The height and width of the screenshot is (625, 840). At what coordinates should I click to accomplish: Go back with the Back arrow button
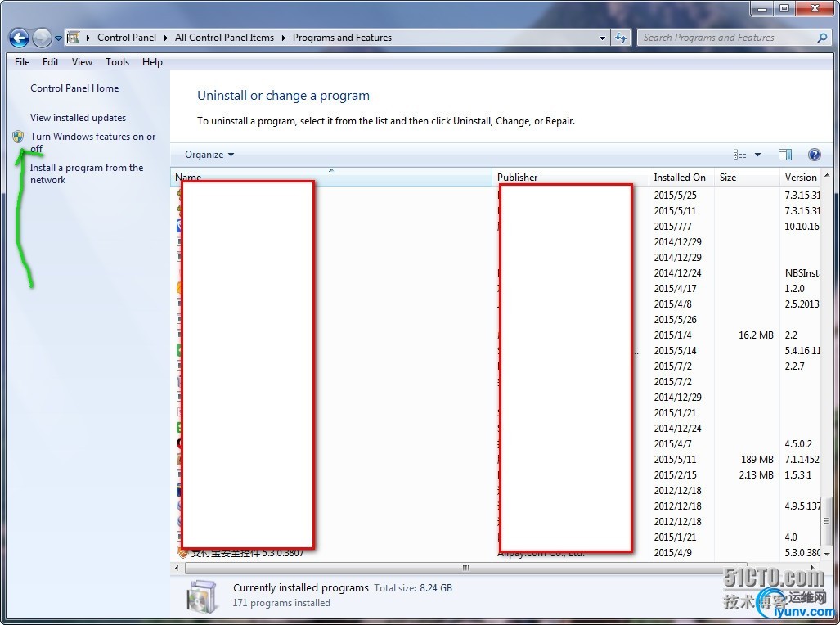pos(20,38)
